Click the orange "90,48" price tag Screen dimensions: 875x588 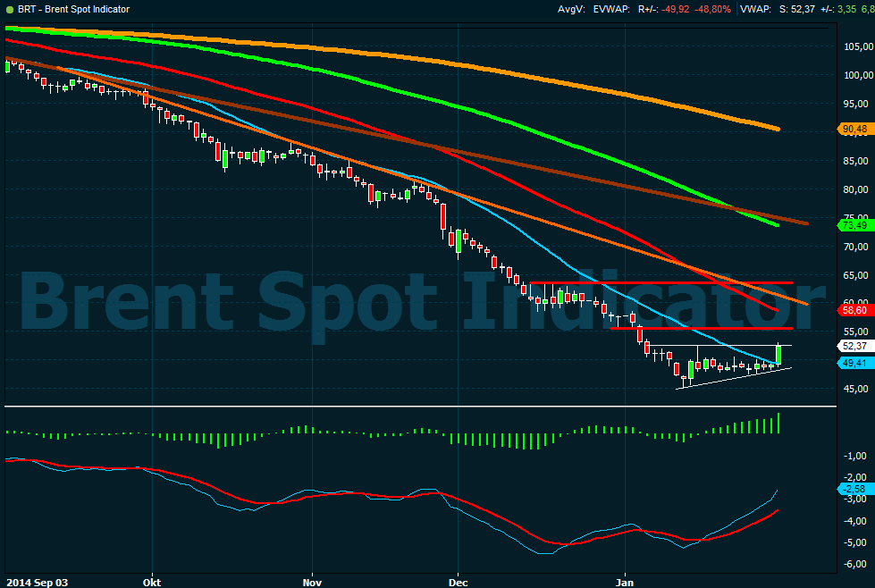(855, 129)
